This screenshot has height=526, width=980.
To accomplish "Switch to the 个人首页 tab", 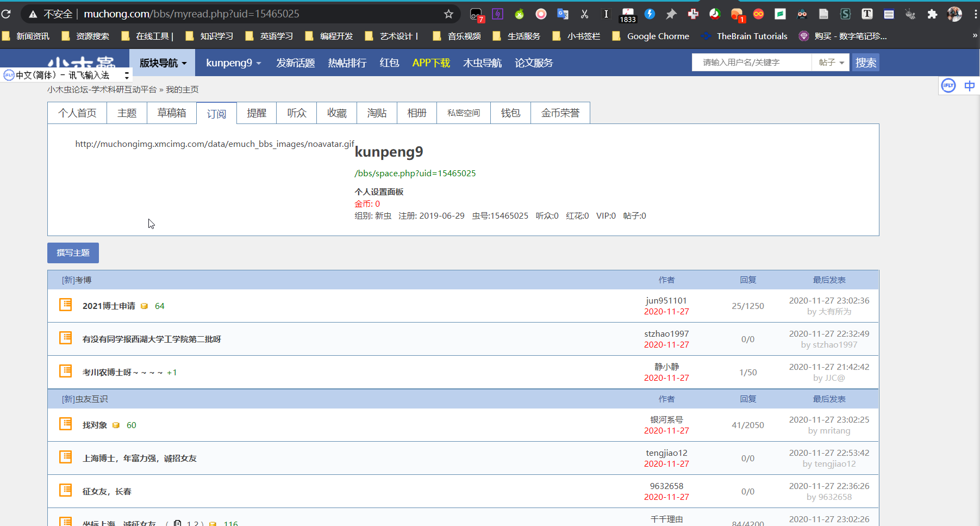I will tap(77, 113).
